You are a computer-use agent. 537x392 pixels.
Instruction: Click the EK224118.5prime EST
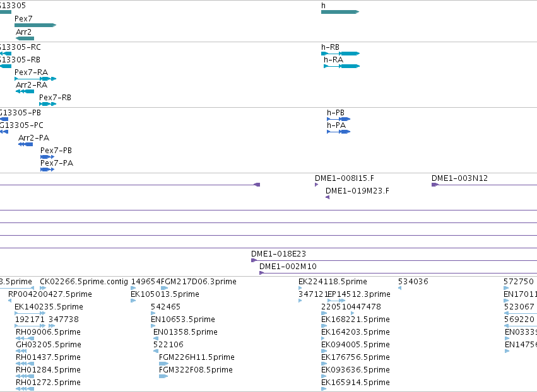[300, 288]
